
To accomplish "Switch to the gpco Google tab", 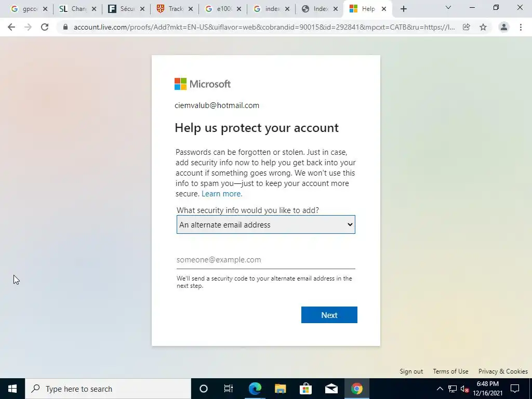I will [x=25, y=9].
